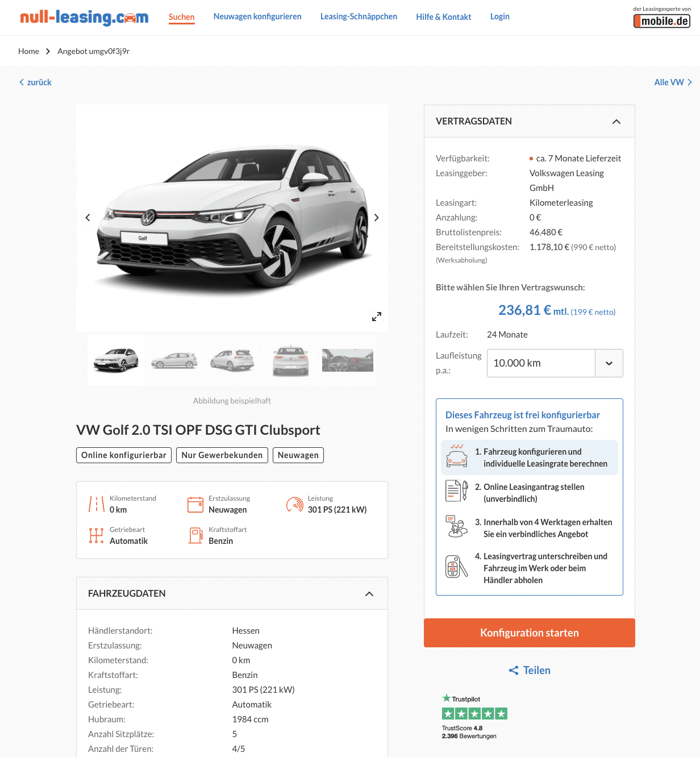Select second thumbnail, side car view
Image resolution: width=700 pixels, height=757 pixels.
pyautogui.click(x=174, y=360)
